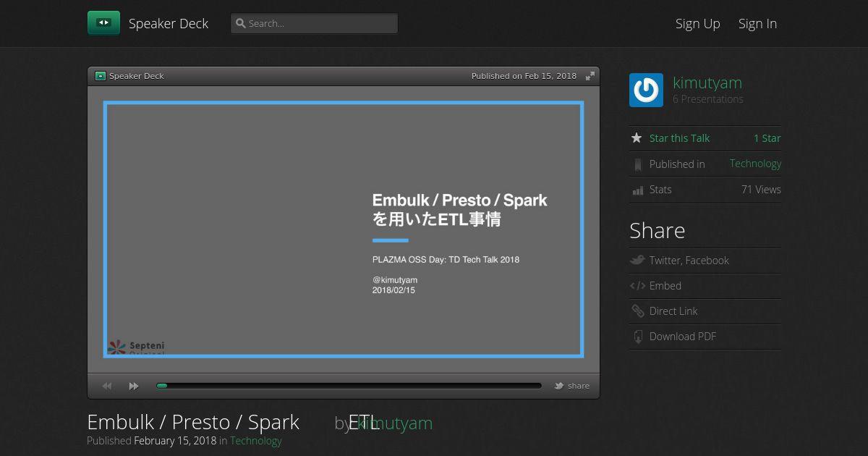This screenshot has width=868, height=456.
Task: Focus the Search input field
Action: [314, 23]
